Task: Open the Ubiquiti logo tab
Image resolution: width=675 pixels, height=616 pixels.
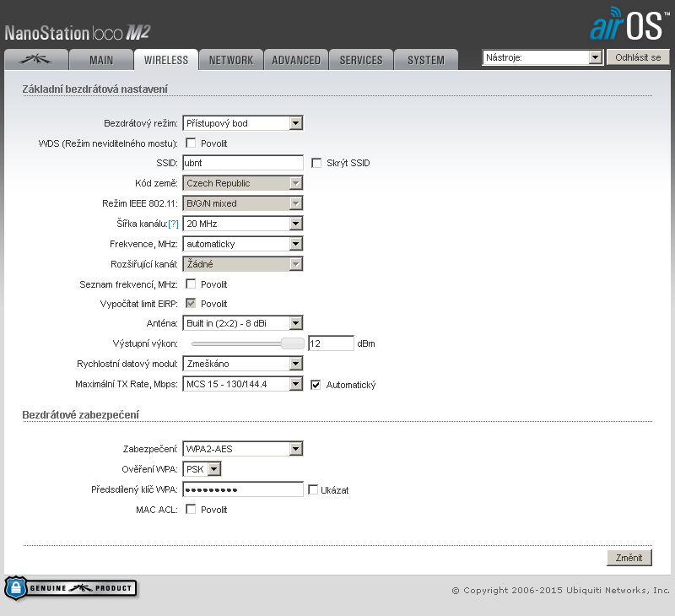Action: [x=35, y=60]
